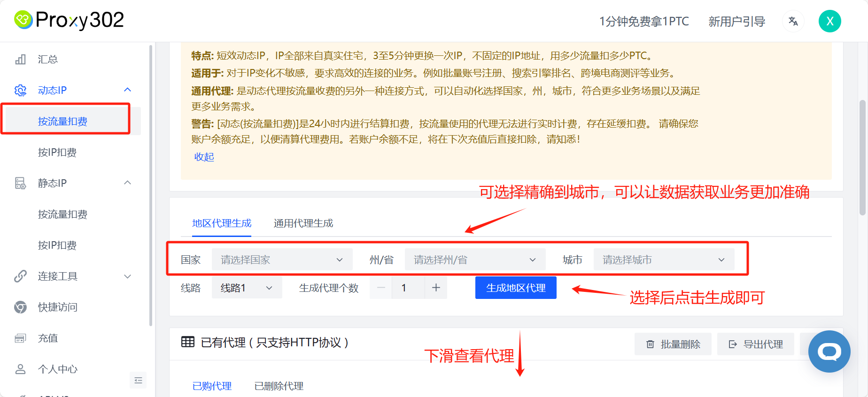Click the 生成地区代理 button
Image resolution: width=868 pixels, height=397 pixels.
tap(516, 288)
